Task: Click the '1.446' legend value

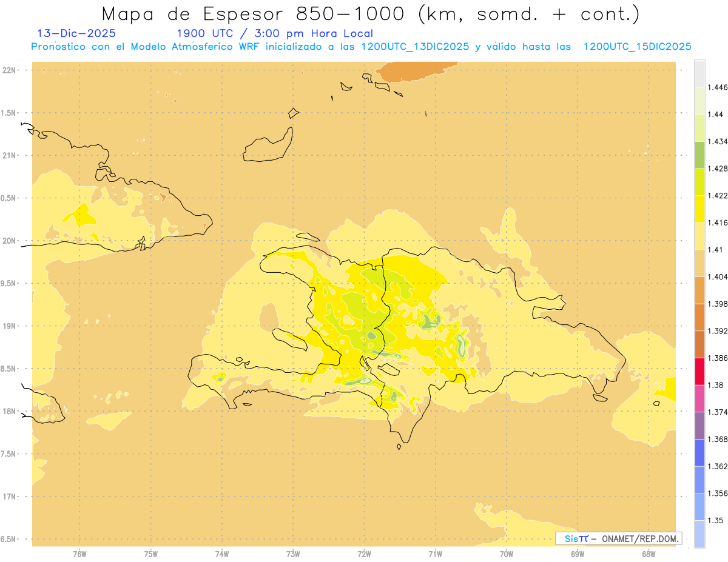Action: (x=718, y=87)
